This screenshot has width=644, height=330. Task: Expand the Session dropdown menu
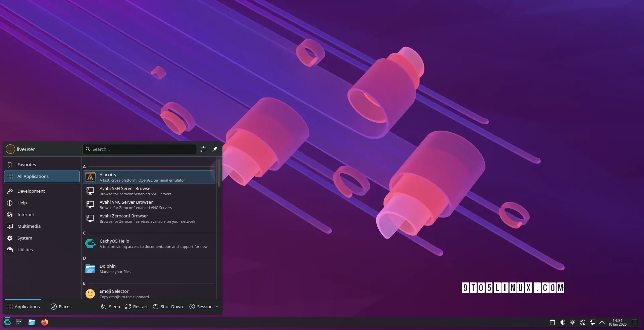tap(204, 307)
